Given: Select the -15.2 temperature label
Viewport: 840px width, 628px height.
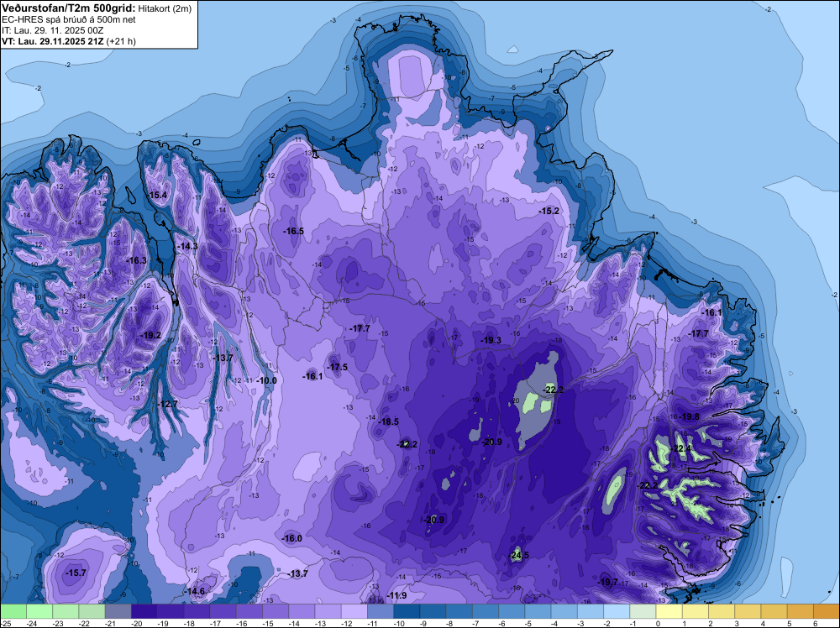Looking at the screenshot, I should coord(549,211).
